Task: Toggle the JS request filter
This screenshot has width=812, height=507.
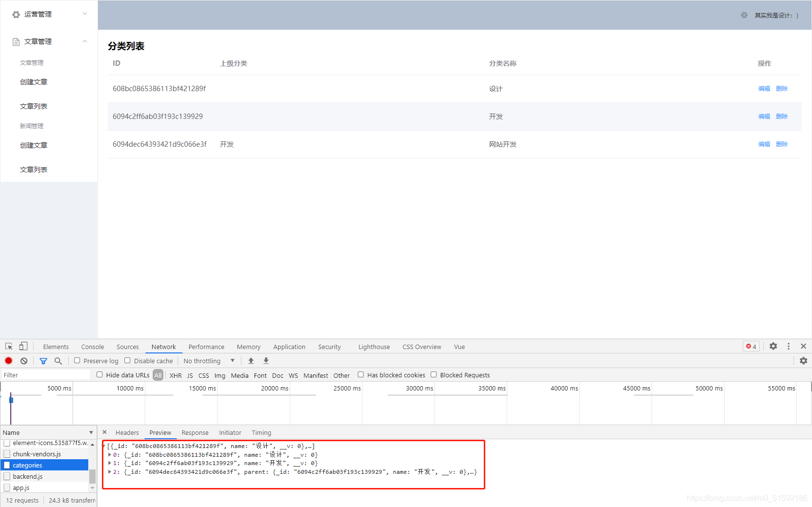Action: [190, 375]
